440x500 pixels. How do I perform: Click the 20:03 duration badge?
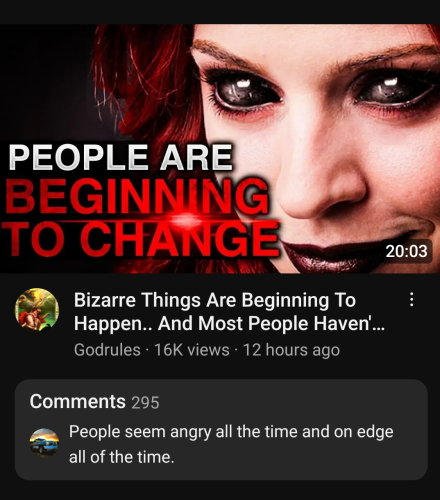tap(406, 251)
